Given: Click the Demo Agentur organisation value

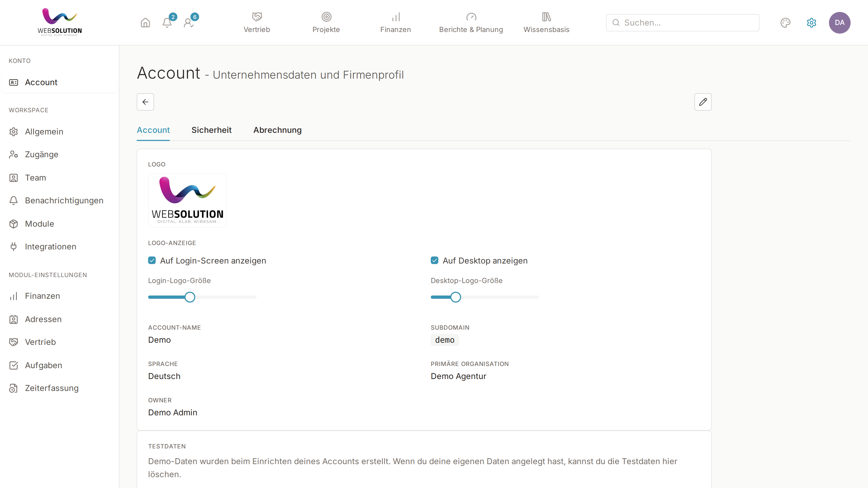Looking at the screenshot, I should [458, 376].
